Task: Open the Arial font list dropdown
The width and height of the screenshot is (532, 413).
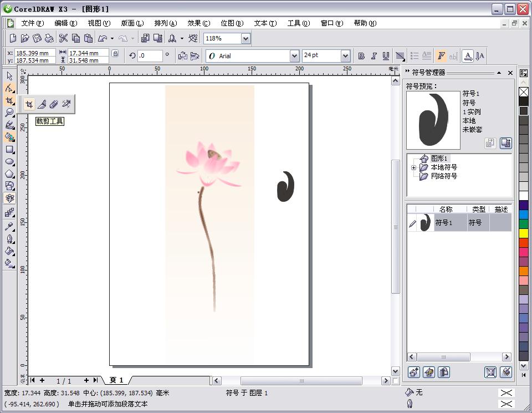Action: [x=294, y=56]
